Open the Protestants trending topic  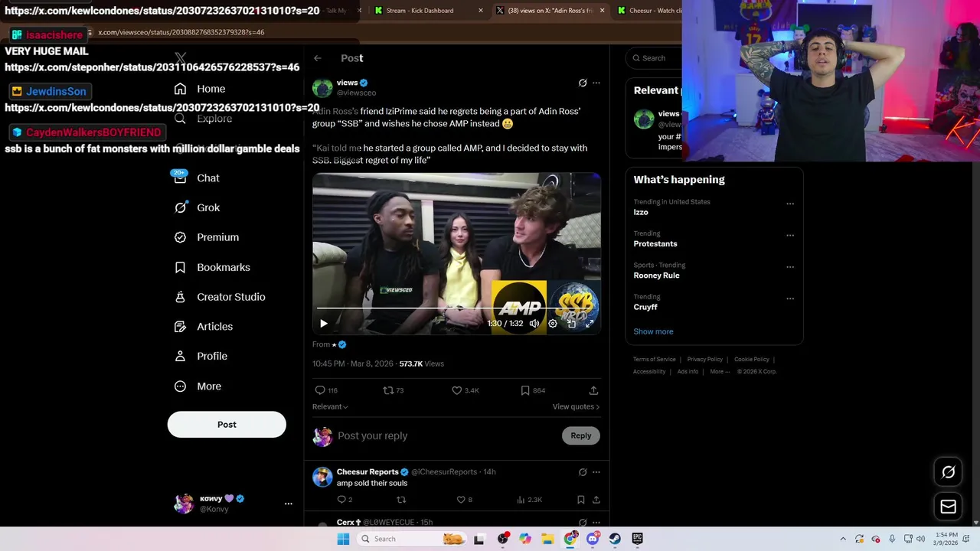(655, 244)
